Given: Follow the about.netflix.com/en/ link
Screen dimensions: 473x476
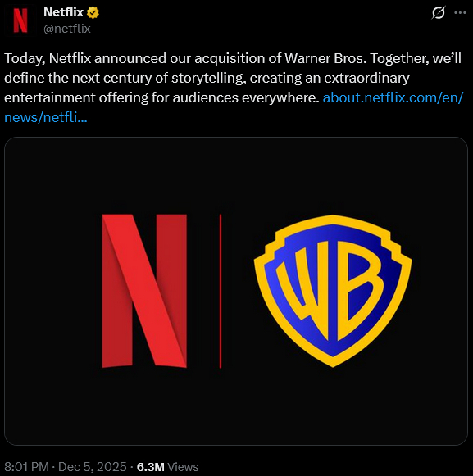Looking at the screenshot, I should [x=393, y=97].
